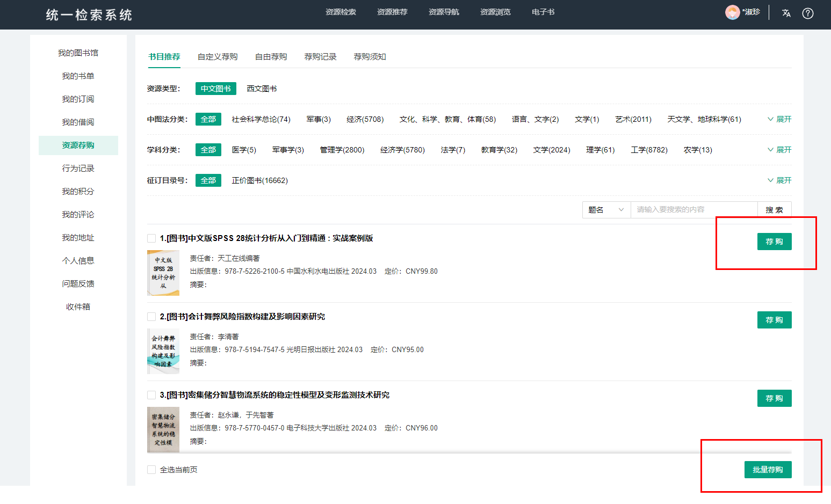Click the language translation icon

pyautogui.click(x=786, y=13)
